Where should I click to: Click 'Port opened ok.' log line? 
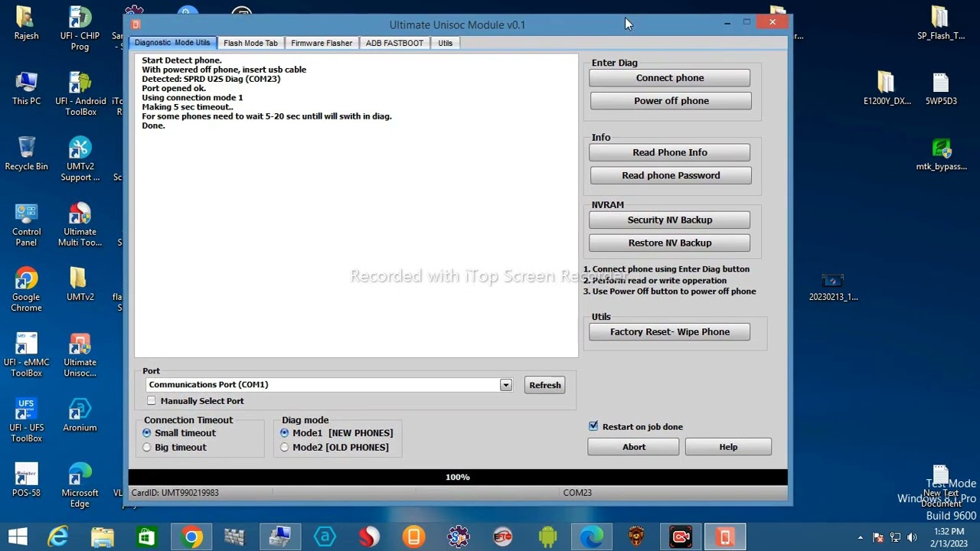174,88
